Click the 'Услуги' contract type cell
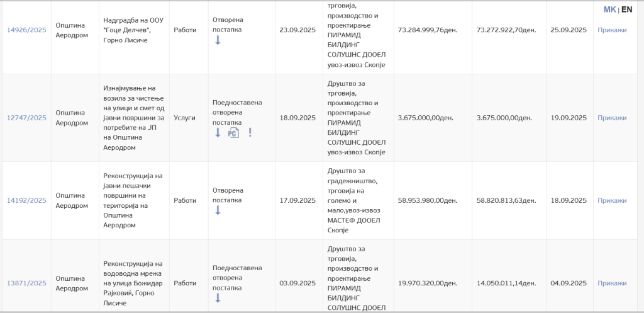 [184, 118]
